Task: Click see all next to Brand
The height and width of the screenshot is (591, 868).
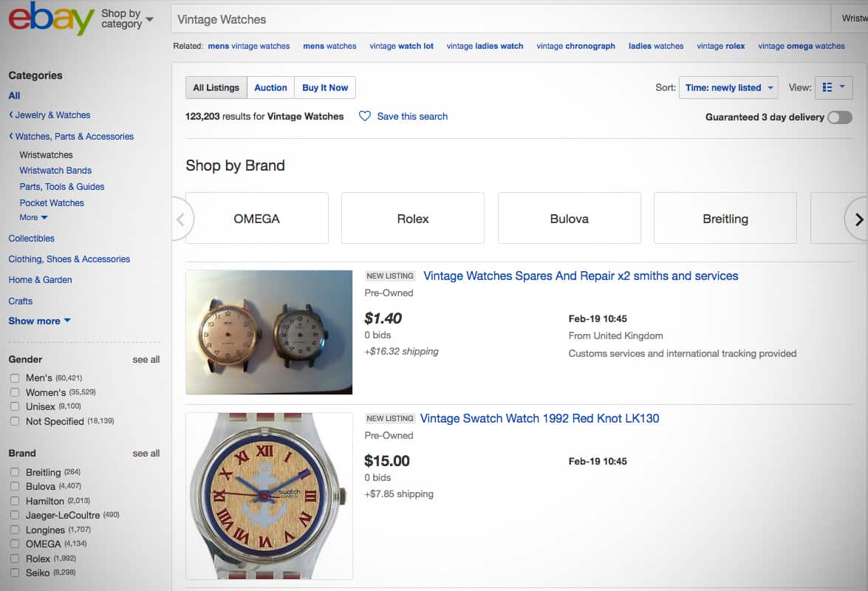Action: coord(146,453)
